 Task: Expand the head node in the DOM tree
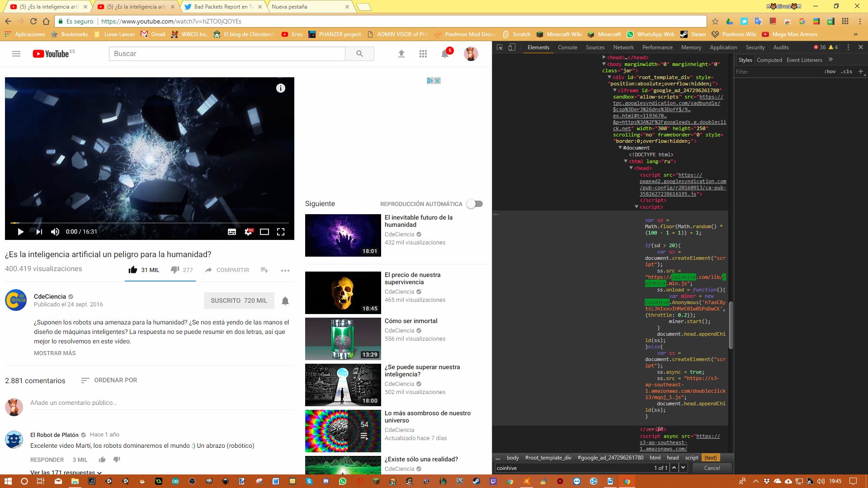[x=604, y=57]
